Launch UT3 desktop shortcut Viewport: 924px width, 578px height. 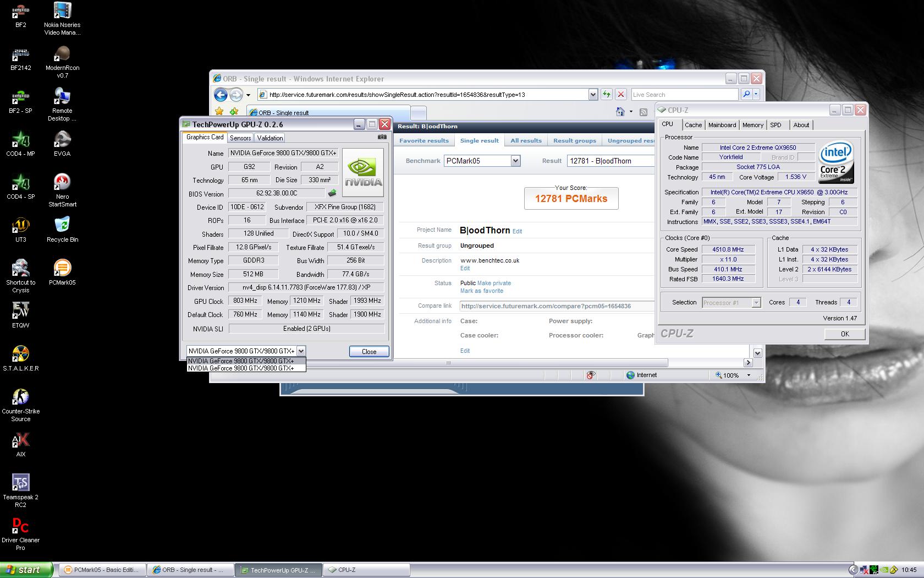20,230
